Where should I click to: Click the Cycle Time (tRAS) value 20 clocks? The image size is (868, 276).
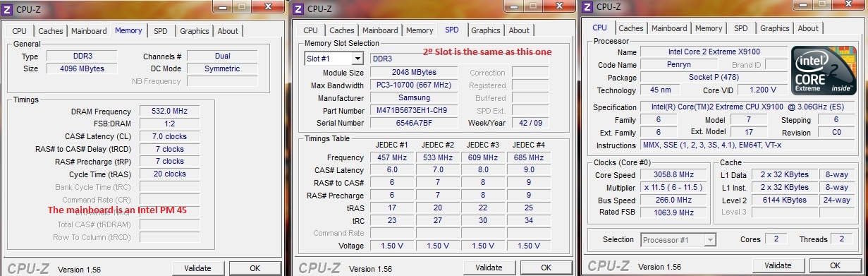pyautogui.click(x=169, y=174)
